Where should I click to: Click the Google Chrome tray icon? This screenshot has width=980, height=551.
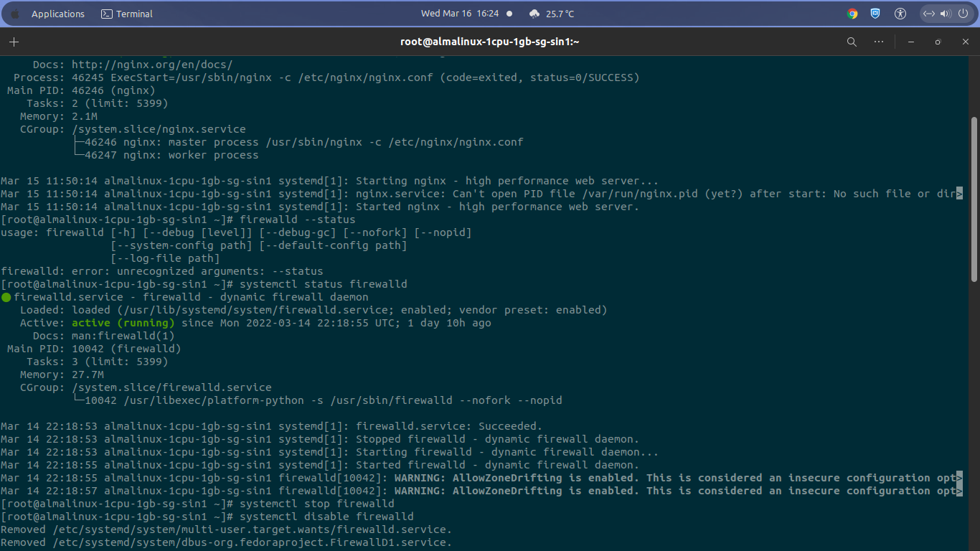coord(852,14)
